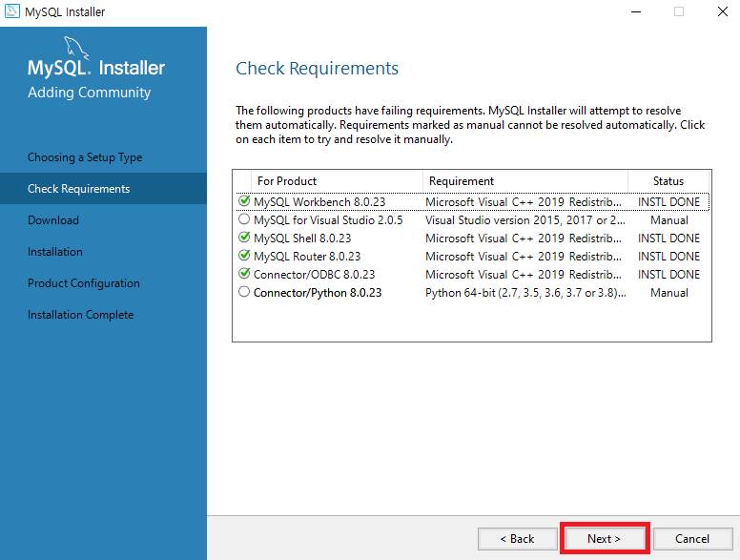The image size is (740, 560).
Task: Click the Next button
Action: tap(604, 539)
